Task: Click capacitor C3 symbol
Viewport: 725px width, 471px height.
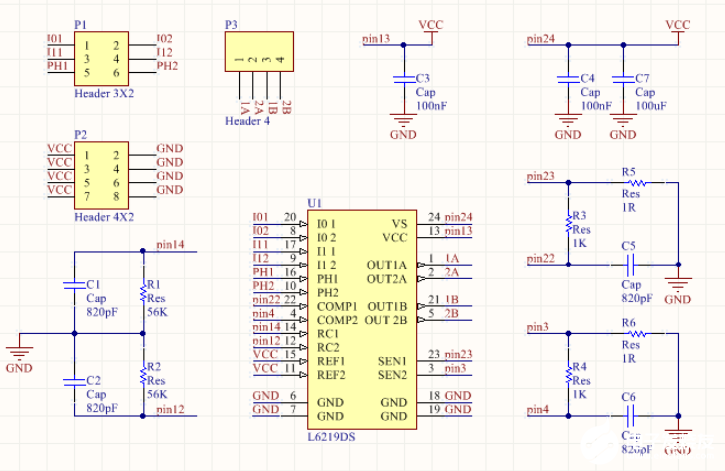Action: pos(404,80)
